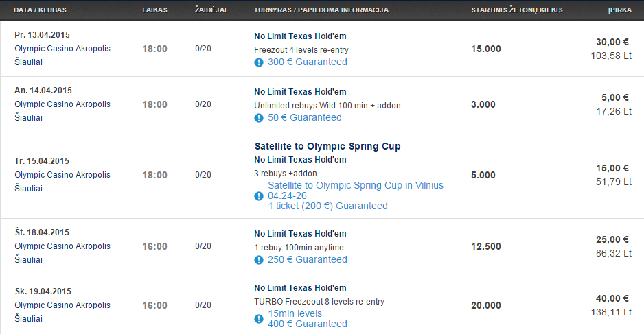Screen dimensions: 644x334
Task: Click the 15.000 starting chips value
Action: tap(486, 49)
